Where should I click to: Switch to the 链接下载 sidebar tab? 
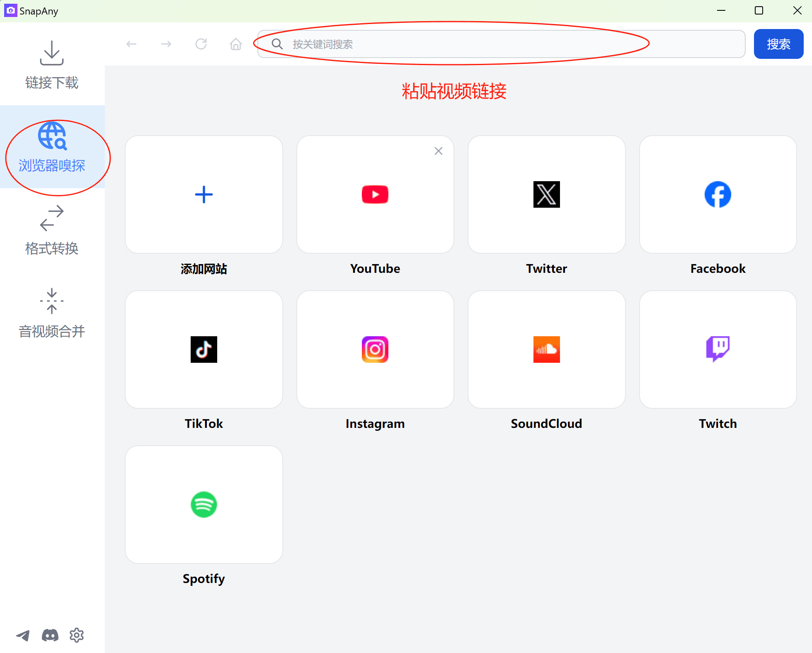click(52, 64)
